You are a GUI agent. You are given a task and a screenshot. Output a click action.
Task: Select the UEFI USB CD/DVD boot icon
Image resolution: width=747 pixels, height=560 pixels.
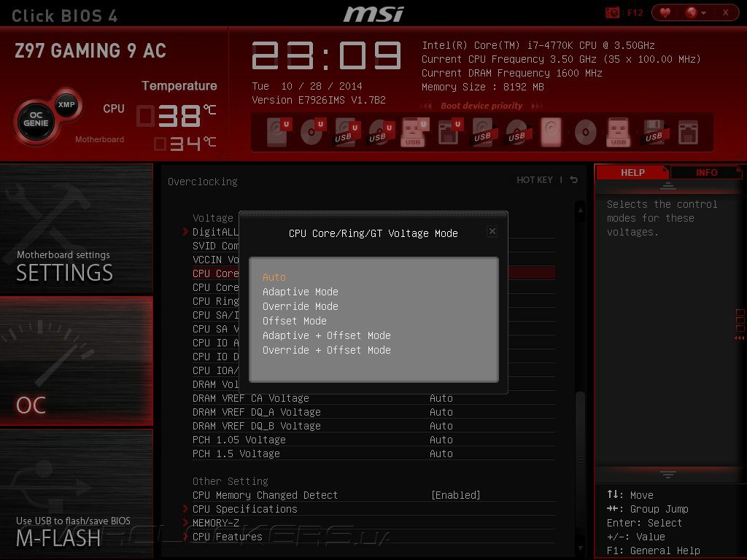point(381,132)
